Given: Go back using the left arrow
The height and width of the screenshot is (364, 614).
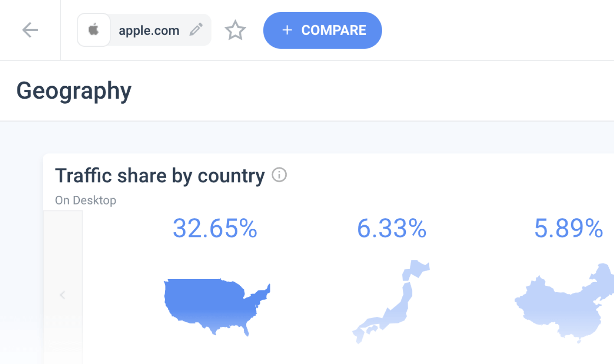Looking at the screenshot, I should click(x=30, y=30).
